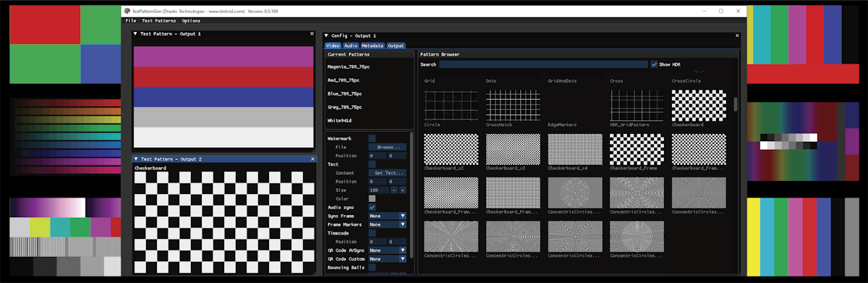Viewport: 868px width, 283px height.
Task: Click the first Timecode Position field
Action: (x=378, y=242)
